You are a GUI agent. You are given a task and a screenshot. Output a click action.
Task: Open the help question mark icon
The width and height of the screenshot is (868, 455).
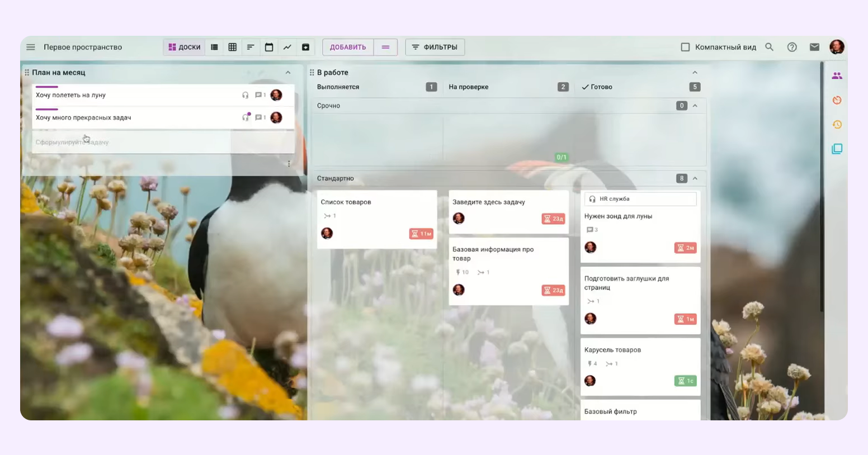point(792,47)
